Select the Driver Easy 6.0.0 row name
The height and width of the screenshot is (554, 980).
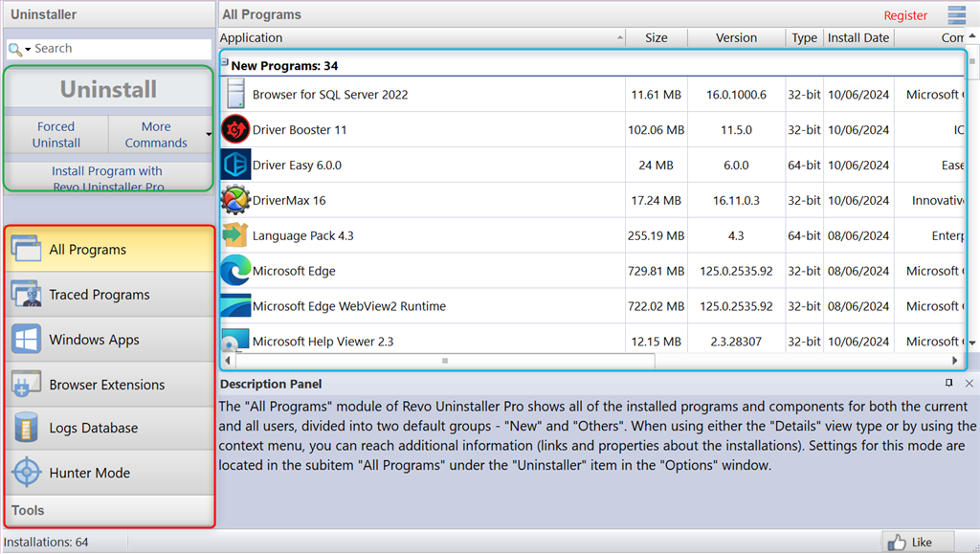click(x=297, y=165)
